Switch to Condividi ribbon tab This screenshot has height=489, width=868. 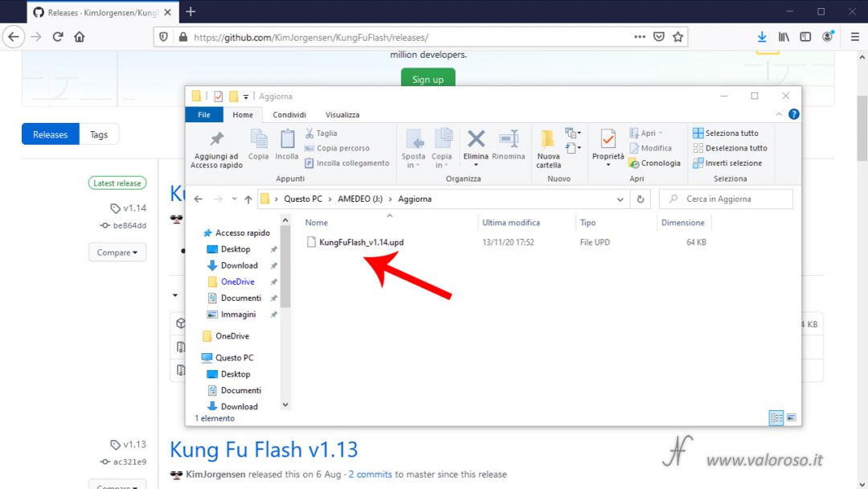pyautogui.click(x=289, y=115)
